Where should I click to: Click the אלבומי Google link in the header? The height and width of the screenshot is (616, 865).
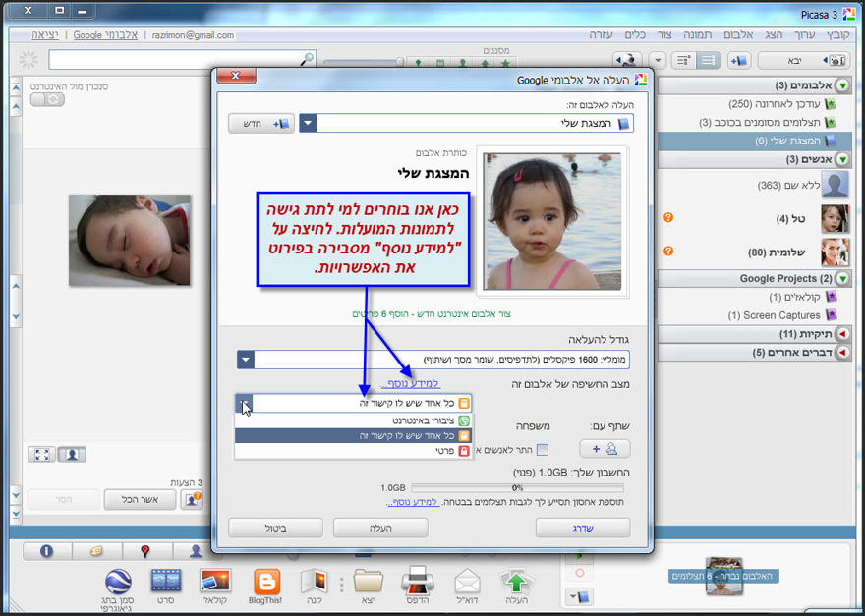pos(105,34)
